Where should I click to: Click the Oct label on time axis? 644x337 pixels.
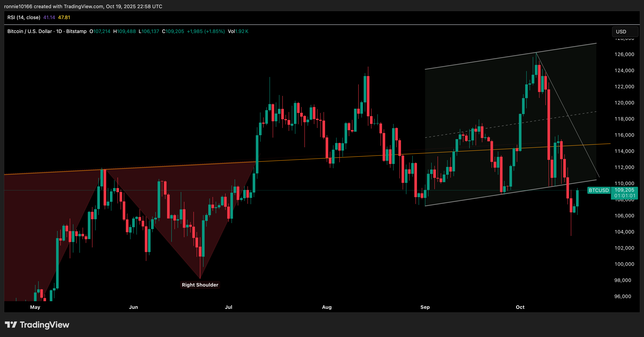520,307
